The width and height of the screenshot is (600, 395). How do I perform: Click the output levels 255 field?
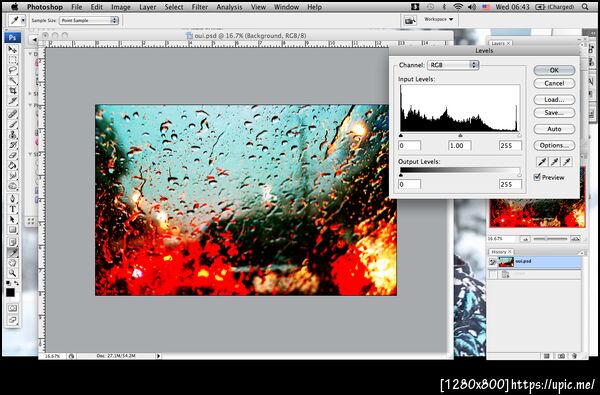point(510,184)
